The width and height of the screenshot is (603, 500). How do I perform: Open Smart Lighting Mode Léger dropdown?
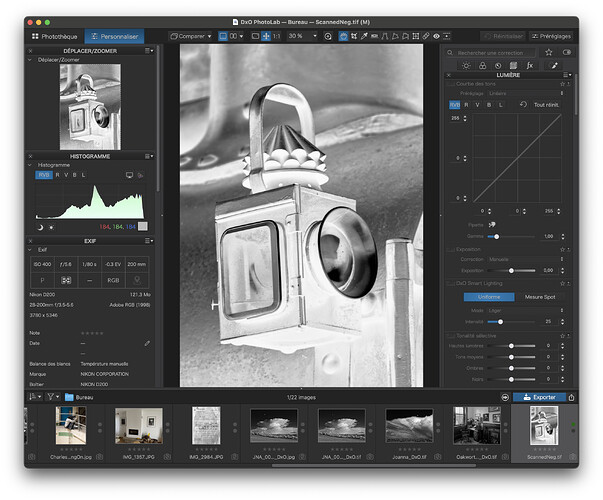526,310
